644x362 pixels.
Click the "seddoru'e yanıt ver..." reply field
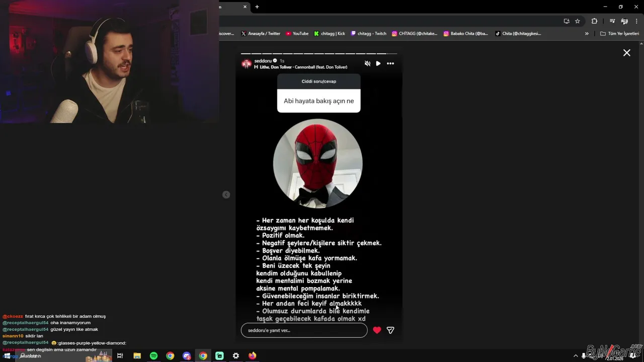coord(304,330)
